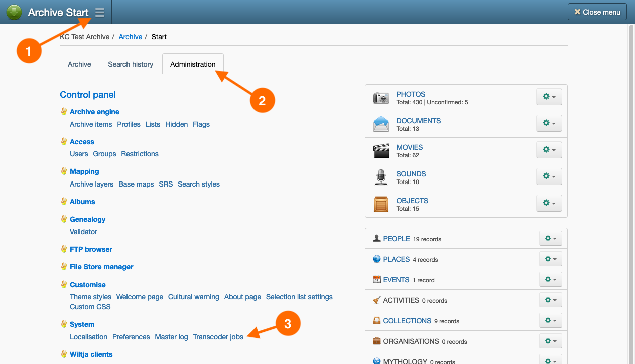635x364 pixels.
Task: Go to the Master log link
Action: click(171, 337)
